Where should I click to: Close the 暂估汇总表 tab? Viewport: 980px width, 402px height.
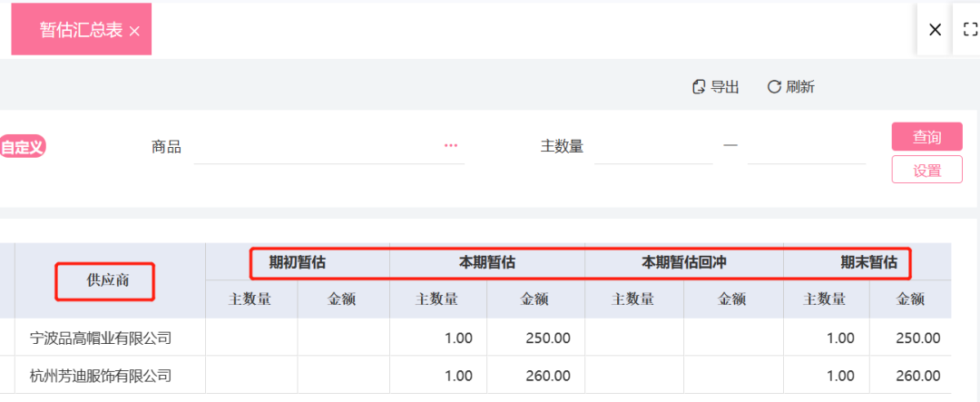(x=133, y=32)
